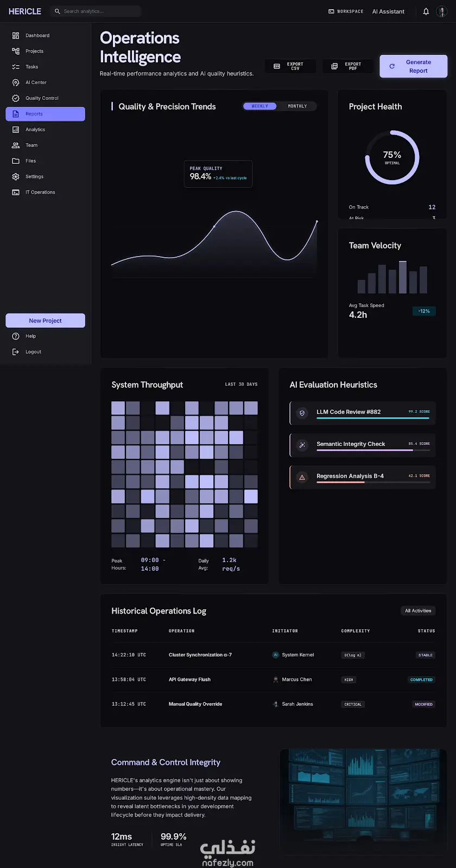Click warning icon on Regression Analysis B-4
Image resolution: width=456 pixels, height=868 pixels.
302,477
